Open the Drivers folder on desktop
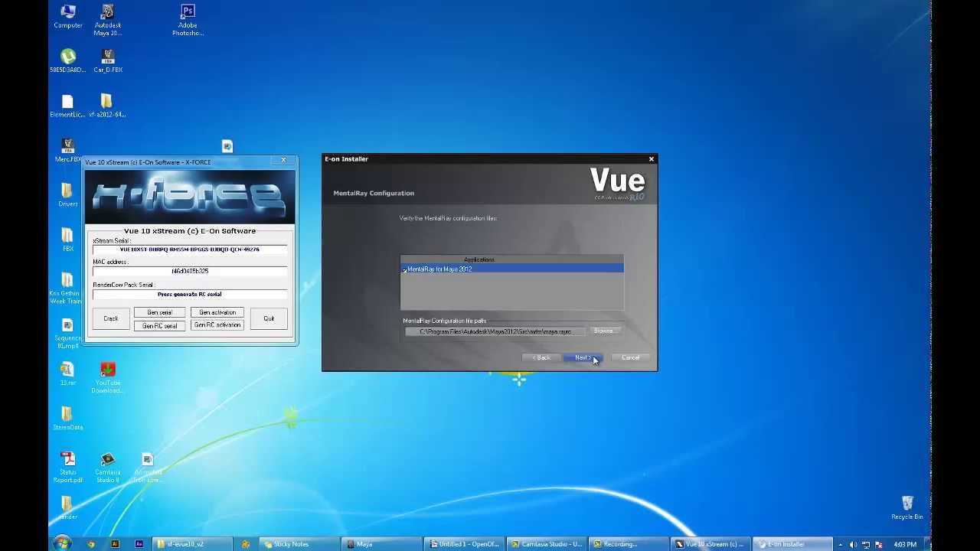 click(x=67, y=194)
